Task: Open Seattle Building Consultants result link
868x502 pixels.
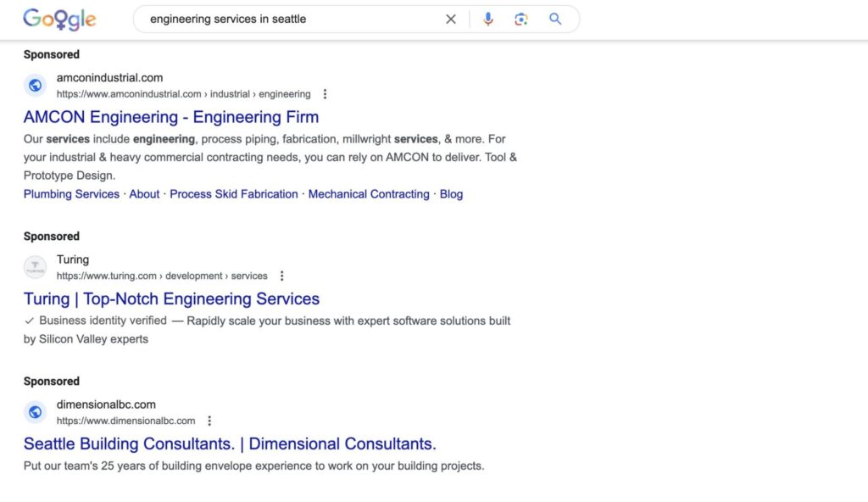Action: (230, 443)
